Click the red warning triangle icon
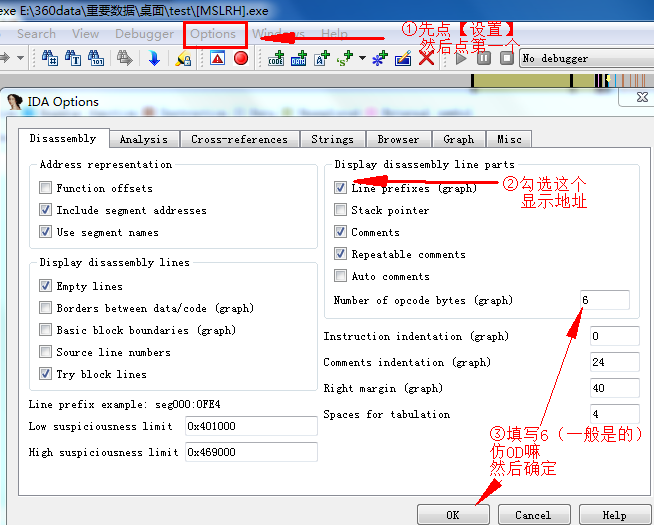654x525 pixels. click(x=217, y=58)
